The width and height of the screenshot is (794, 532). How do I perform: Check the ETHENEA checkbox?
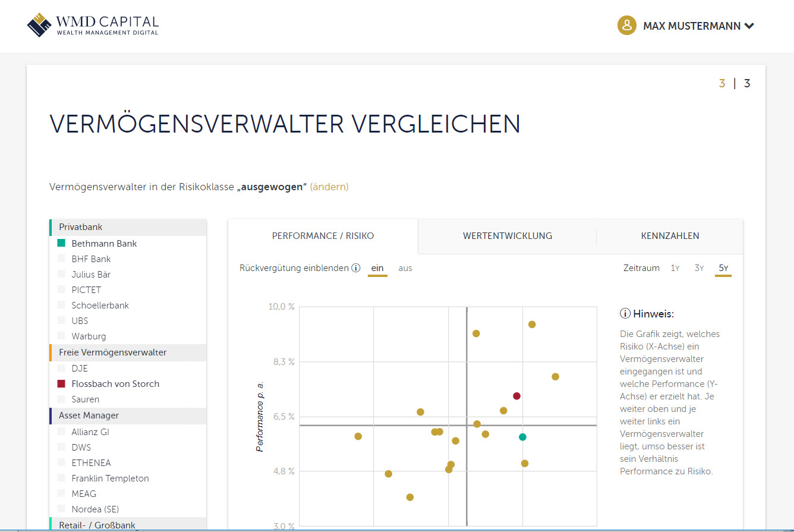tap(61, 462)
